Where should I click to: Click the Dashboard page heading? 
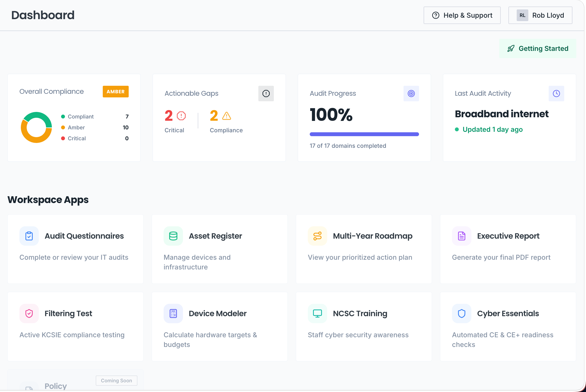[43, 15]
